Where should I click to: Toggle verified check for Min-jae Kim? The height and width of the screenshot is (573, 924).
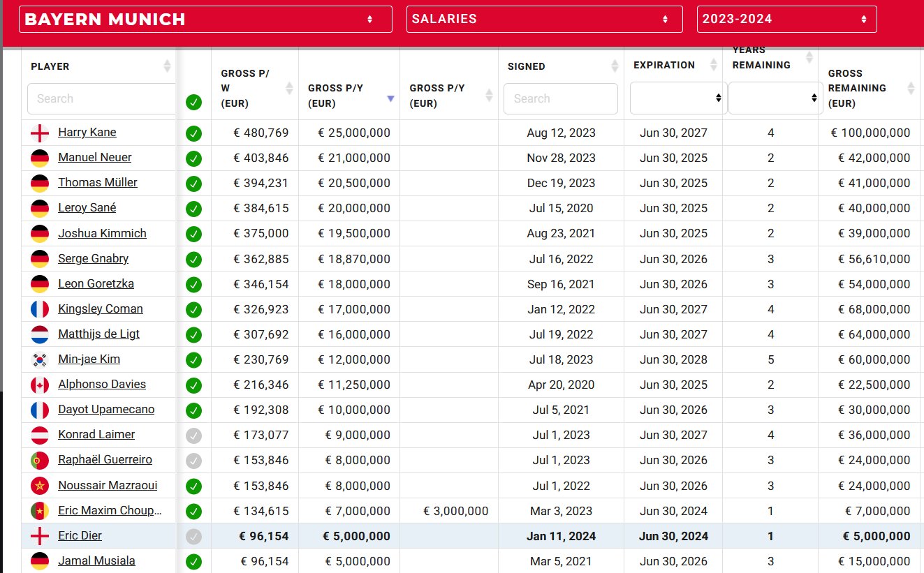[193, 360]
